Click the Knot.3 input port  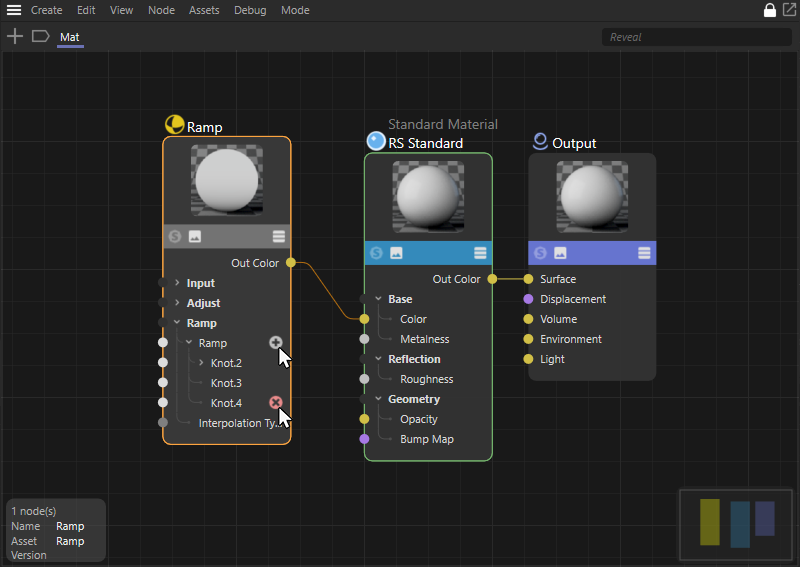[x=163, y=382]
